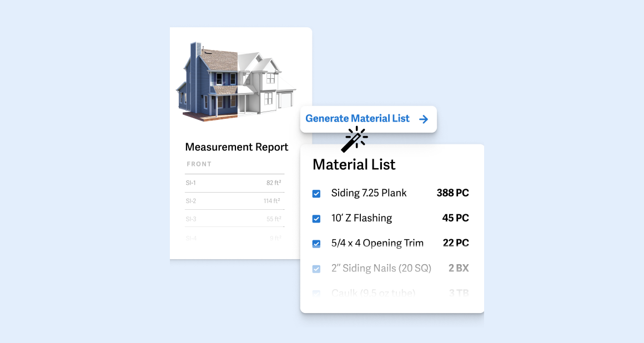Open the Material List panel header
The width and height of the screenshot is (644, 343).
(x=354, y=164)
